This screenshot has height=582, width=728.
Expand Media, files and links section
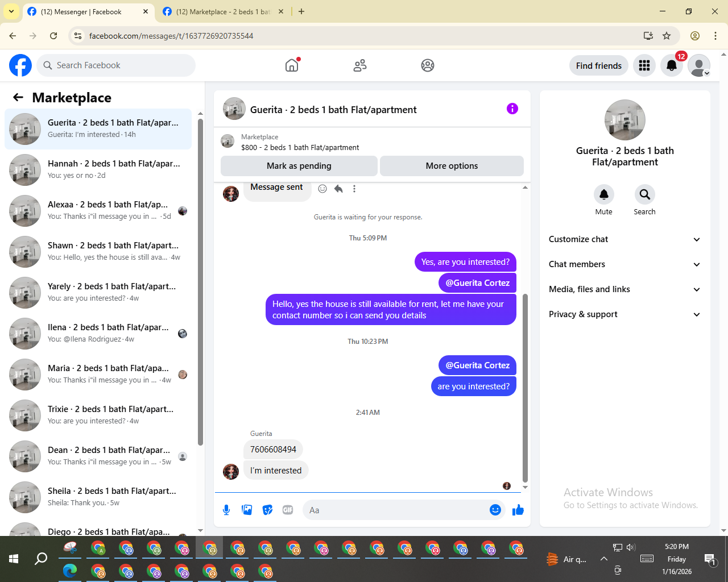tap(624, 289)
